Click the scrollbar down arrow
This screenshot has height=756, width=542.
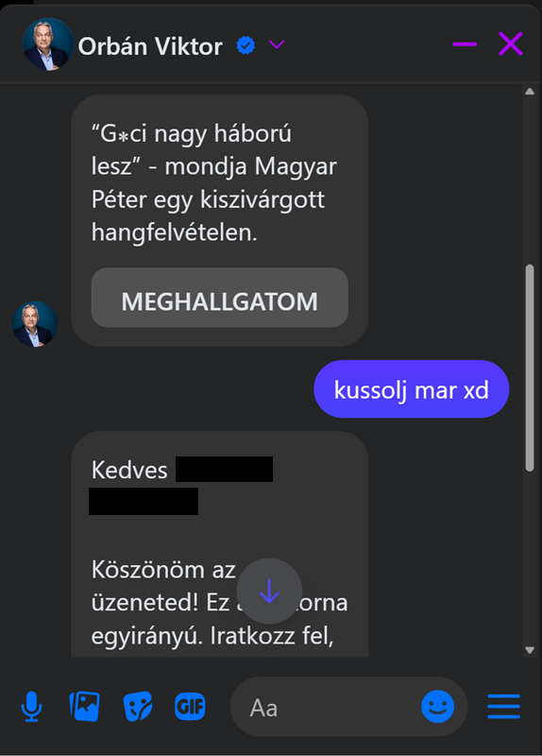tap(530, 650)
